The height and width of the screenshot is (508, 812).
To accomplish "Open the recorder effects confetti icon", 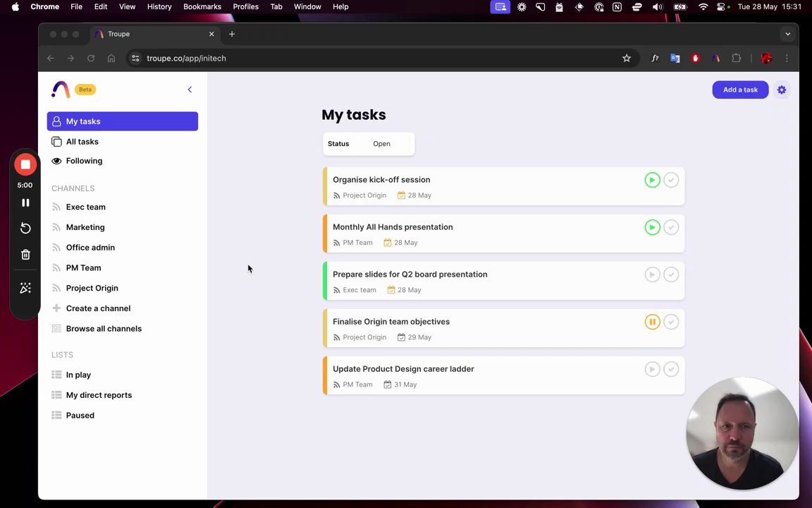I will tap(25, 288).
